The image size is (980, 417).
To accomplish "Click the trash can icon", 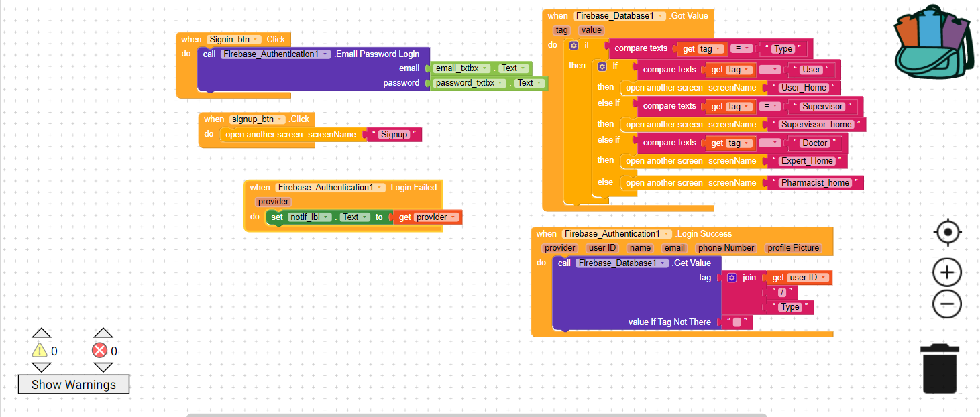I will (939, 368).
